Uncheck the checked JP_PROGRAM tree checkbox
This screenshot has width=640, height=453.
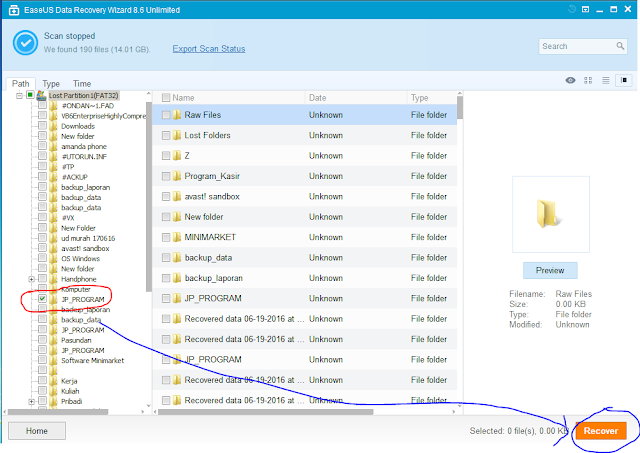42,299
